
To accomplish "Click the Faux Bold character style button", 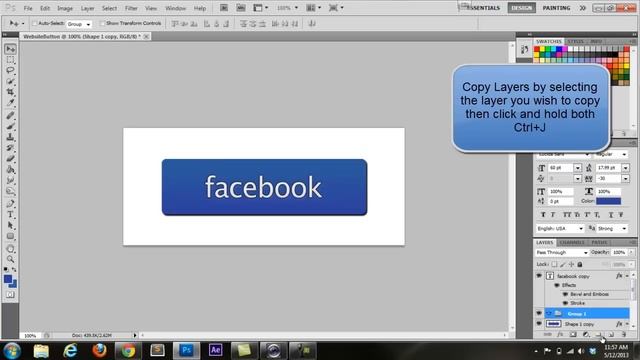I will click(x=543, y=215).
